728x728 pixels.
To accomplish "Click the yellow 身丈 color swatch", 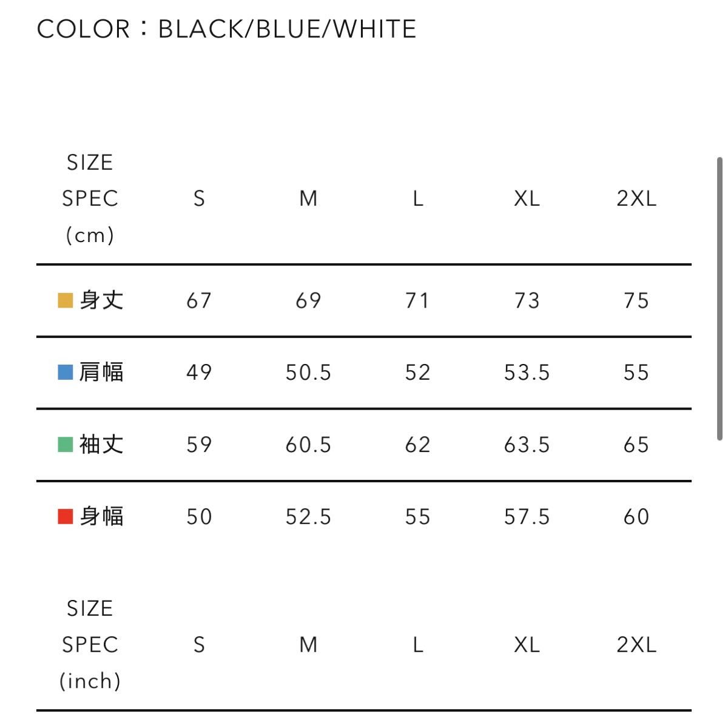I will pyautogui.click(x=66, y=300).
